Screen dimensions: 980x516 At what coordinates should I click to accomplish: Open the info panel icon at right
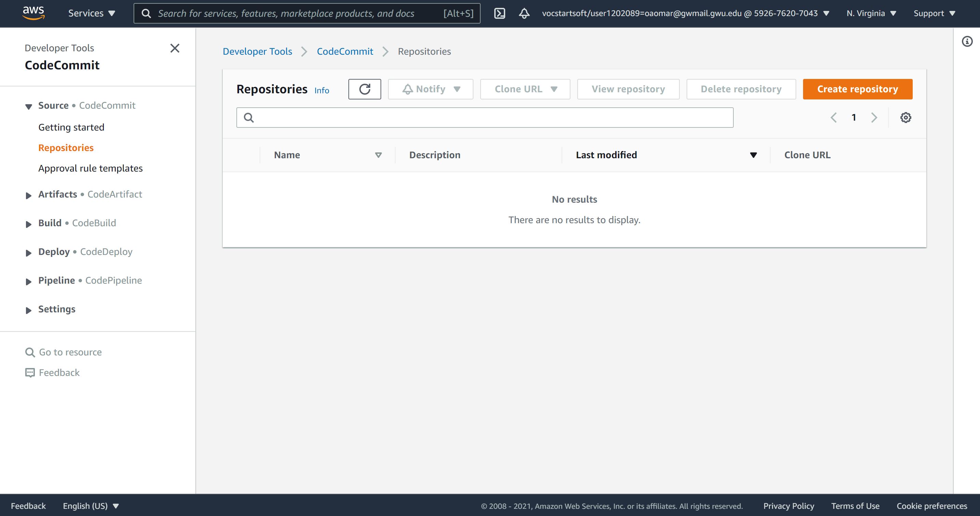967,41
